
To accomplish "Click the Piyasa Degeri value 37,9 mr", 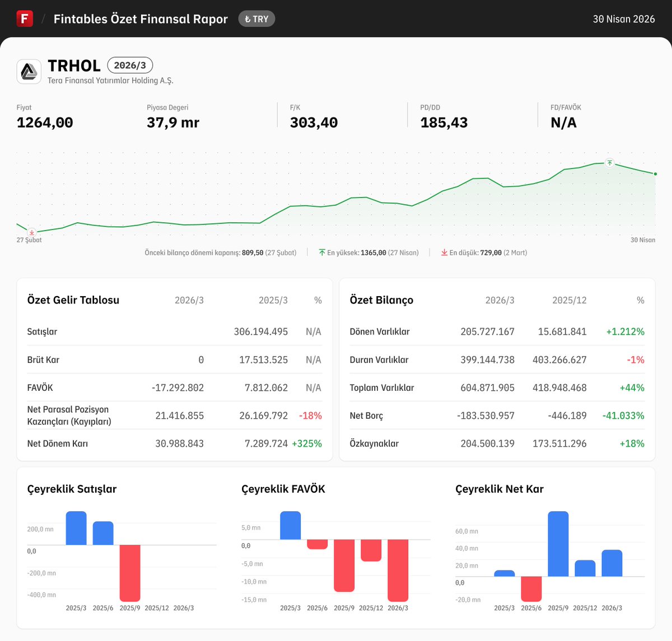I will click(x=173, y=123).
